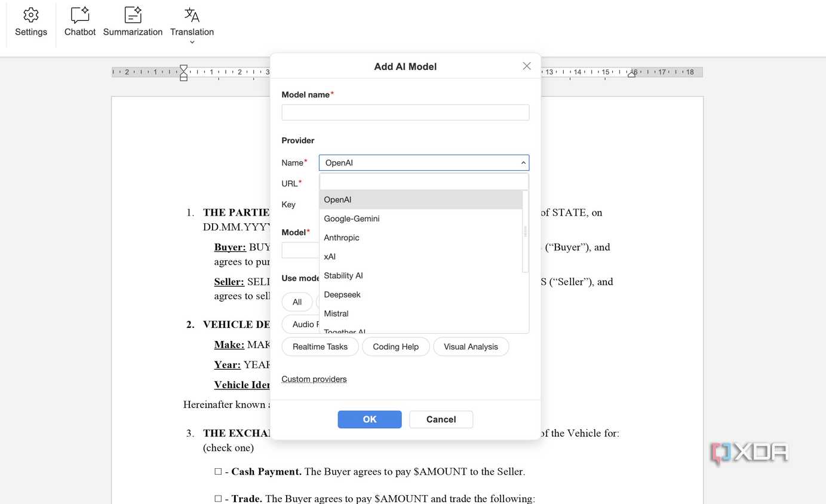Click the checkbox glyph before Cash Payment
826x504 pixels.
218,472
